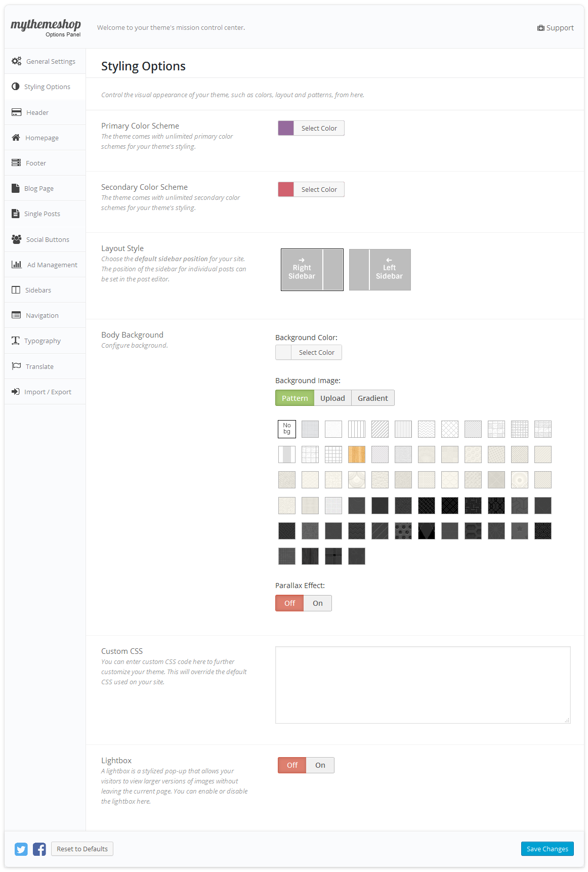The width and height of the screenshot is (588, 872).
Task: Open Support link with lifebuoy icon
Action: pos(555,28)
